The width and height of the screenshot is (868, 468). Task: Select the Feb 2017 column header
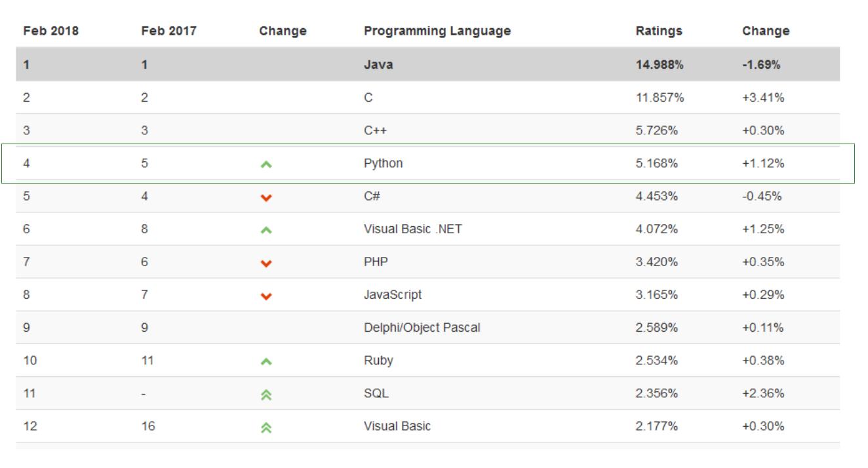[168, 31]
